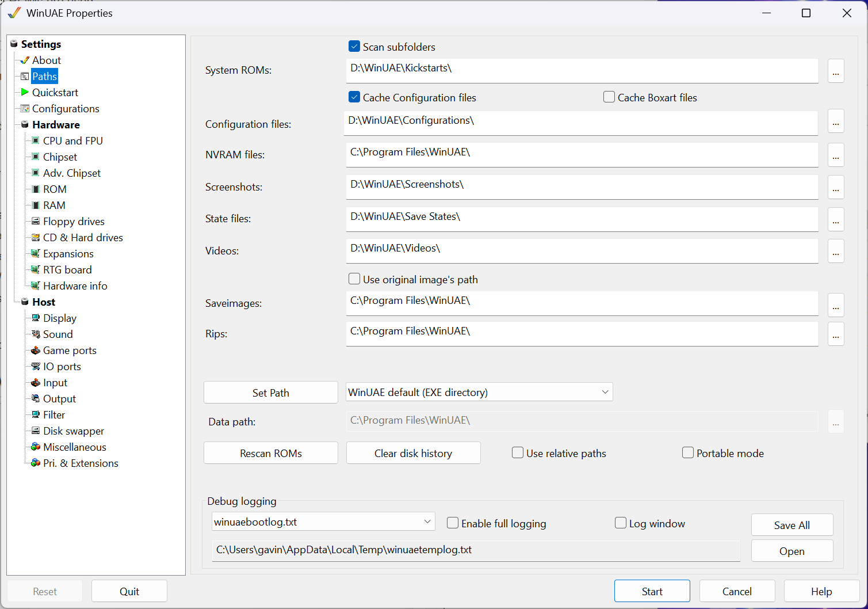Open the Chipset settings page
868x609 pixels.
coord(60,157)
